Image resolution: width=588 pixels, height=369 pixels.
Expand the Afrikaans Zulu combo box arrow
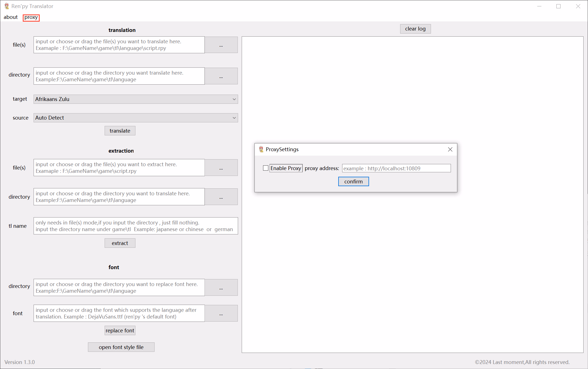[x=234, y=99]
